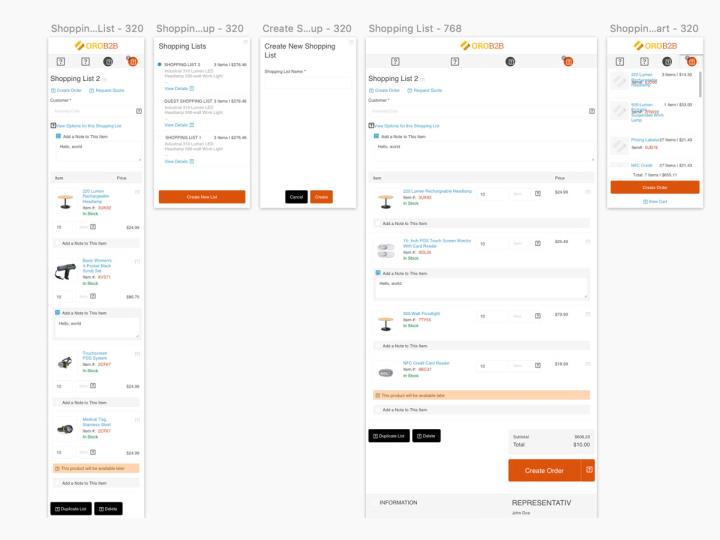
Task: Select the Shopping List 3 radio button
Action: pyautogui.click(x=160, y=64)
